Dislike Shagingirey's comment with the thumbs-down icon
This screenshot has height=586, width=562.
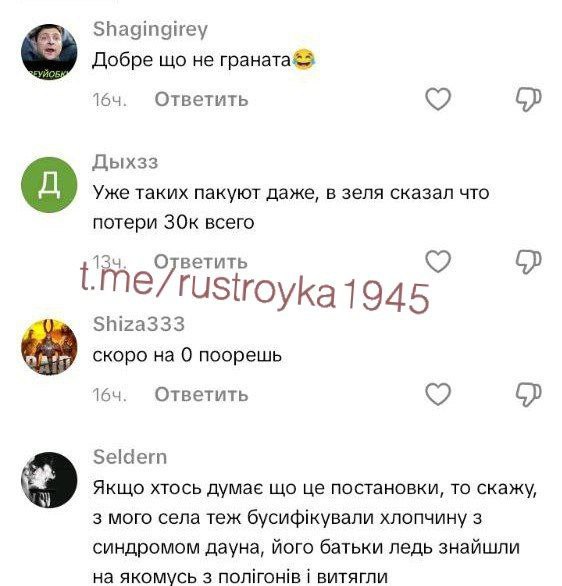coord(529,99)
